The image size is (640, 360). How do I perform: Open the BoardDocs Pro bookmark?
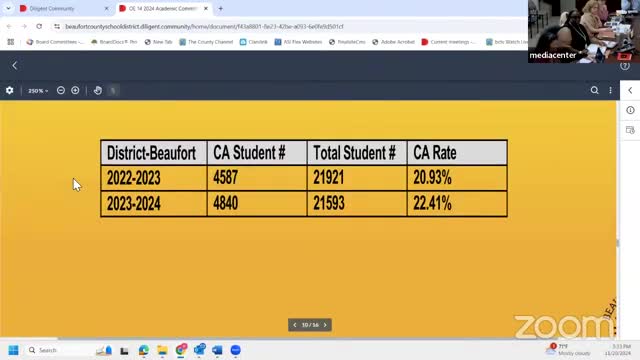pos(114,42)
